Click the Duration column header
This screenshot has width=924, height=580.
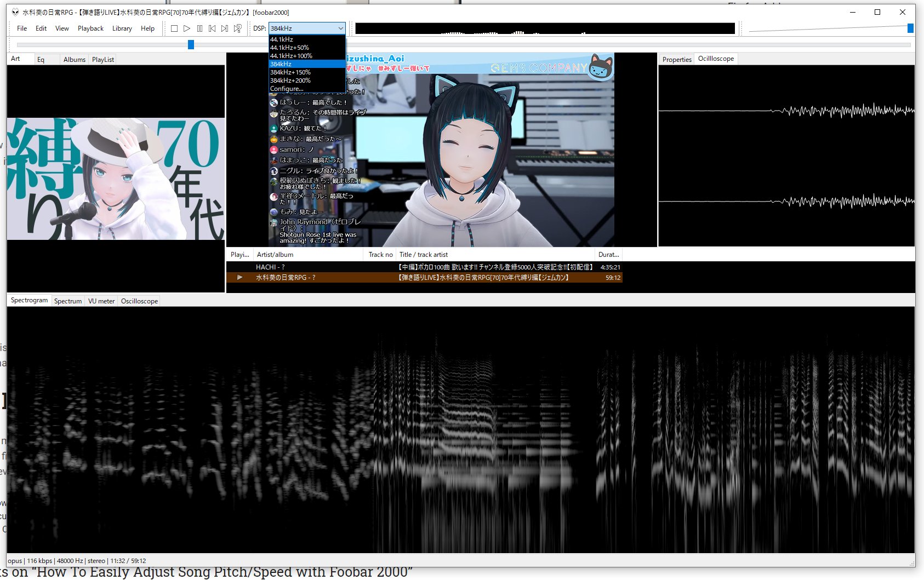point(608,255)
